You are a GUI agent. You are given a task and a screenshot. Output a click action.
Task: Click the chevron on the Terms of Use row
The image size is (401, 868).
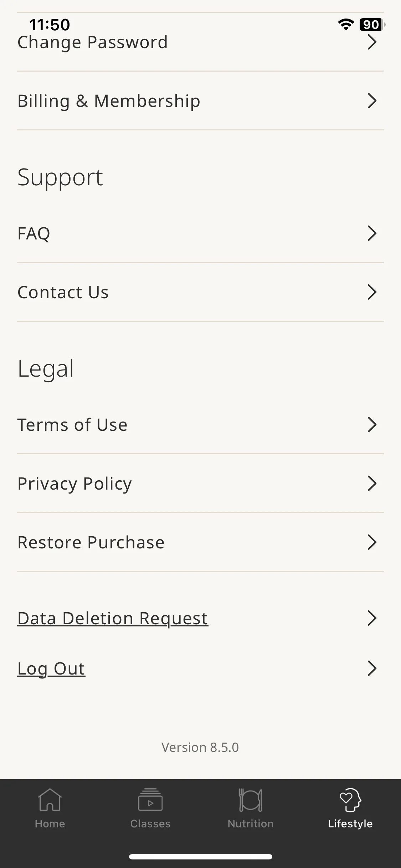(372, 425)
